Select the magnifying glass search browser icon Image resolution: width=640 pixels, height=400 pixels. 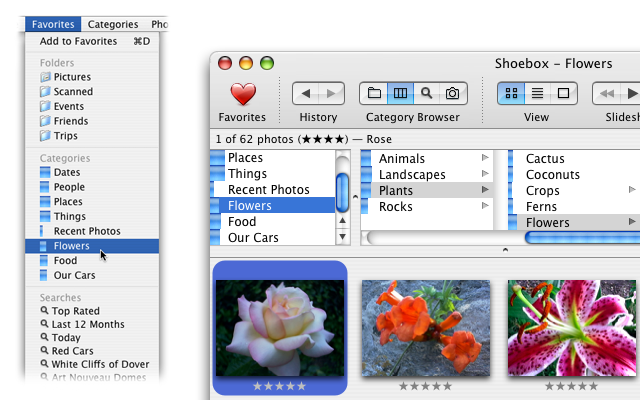426,94
